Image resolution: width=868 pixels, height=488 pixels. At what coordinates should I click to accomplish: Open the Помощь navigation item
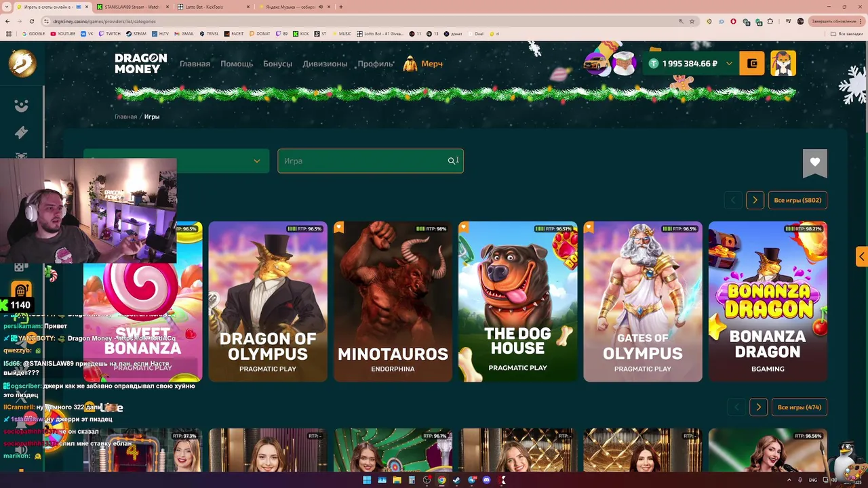237,64
